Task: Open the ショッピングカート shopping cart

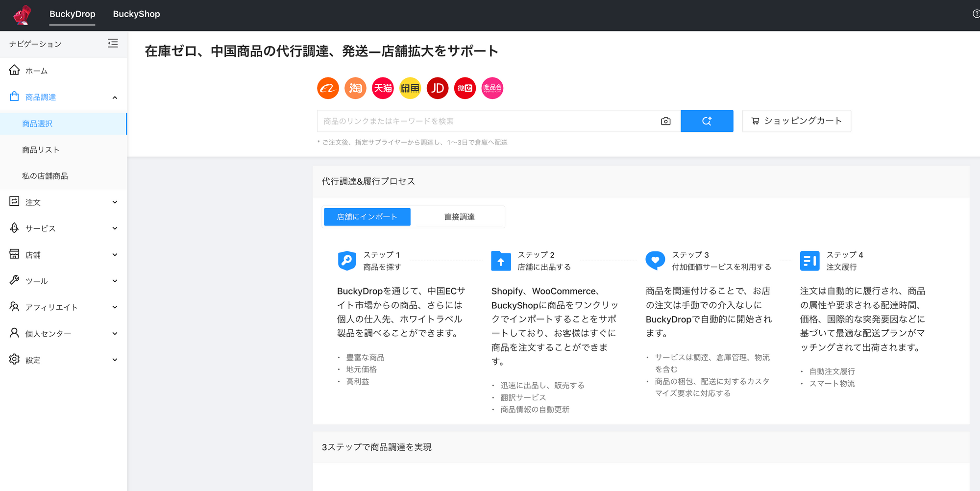Action: click(x=796, y=121)
